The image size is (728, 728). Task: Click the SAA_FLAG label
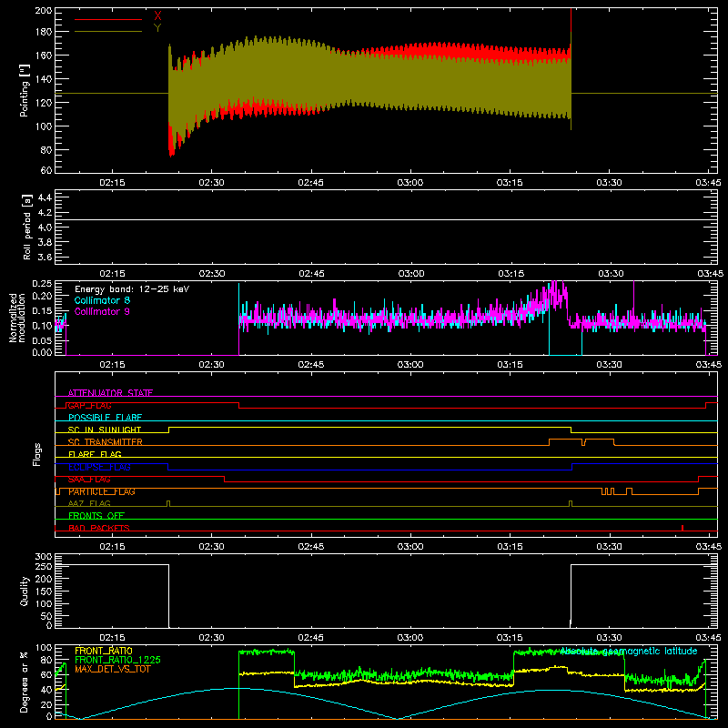(x=89, y=480)
